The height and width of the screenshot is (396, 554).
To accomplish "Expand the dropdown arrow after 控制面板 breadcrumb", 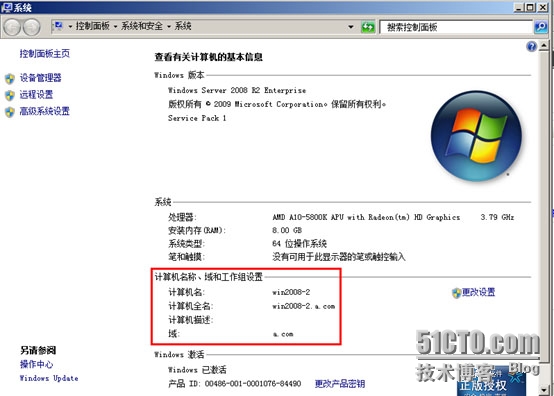I will (115, 26).
